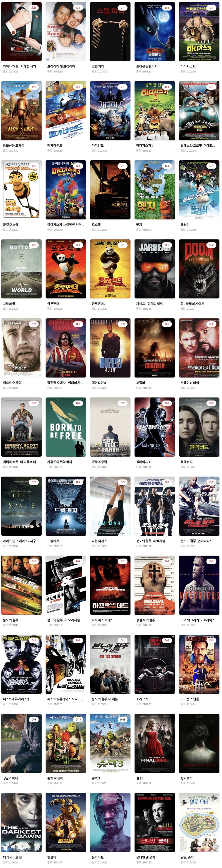This screenshot has height=868, width=222.
Task: Click the 블랙버드 title link
Action: pos(187,462)
